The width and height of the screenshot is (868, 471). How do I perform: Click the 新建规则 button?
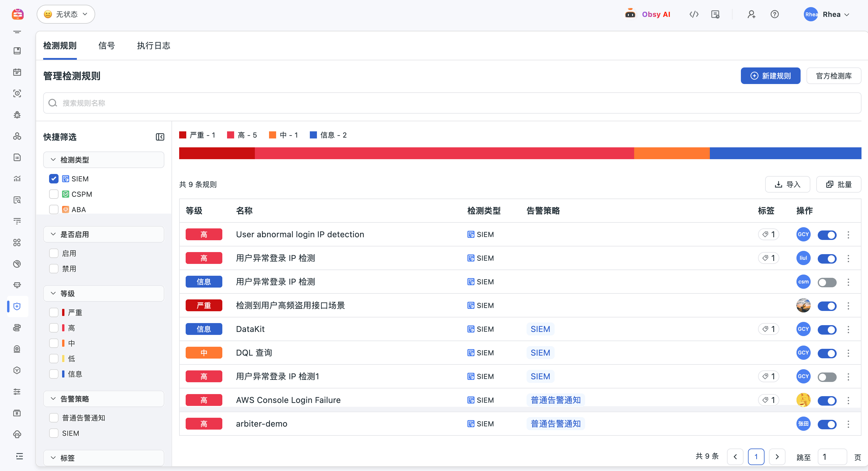pyautogui.click(x=770, y=75)
